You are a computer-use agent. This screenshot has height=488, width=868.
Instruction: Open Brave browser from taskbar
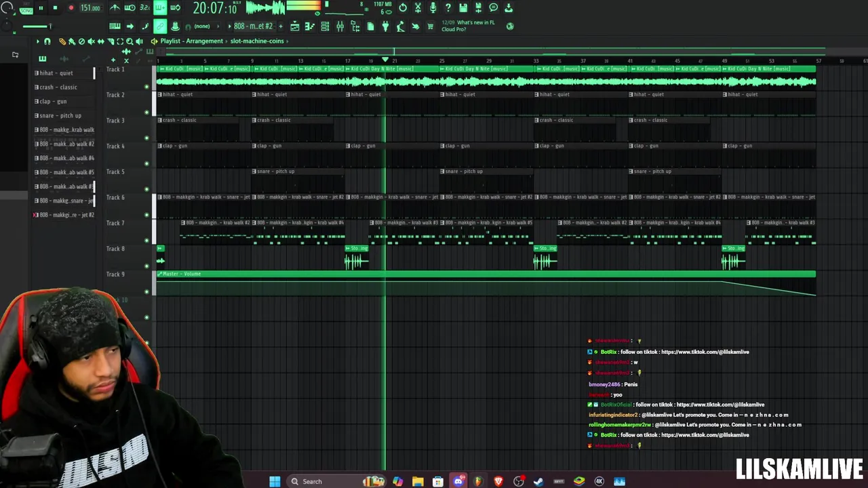pos(498,481)
